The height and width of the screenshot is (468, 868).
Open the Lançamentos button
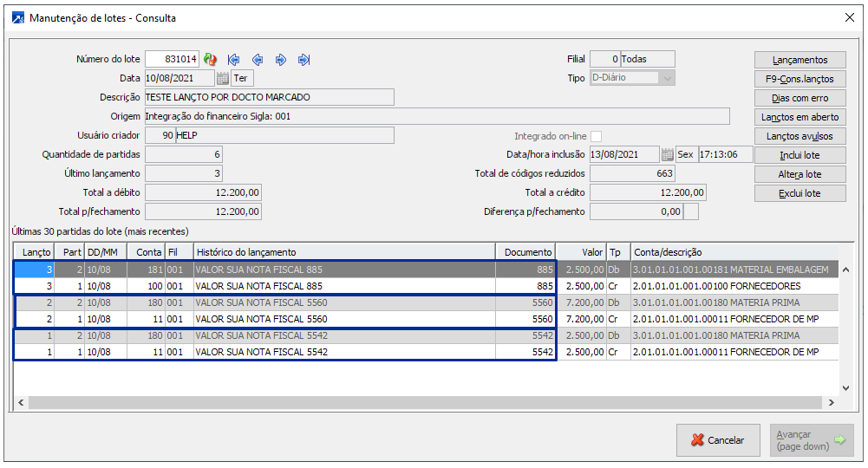pos(799,60)
